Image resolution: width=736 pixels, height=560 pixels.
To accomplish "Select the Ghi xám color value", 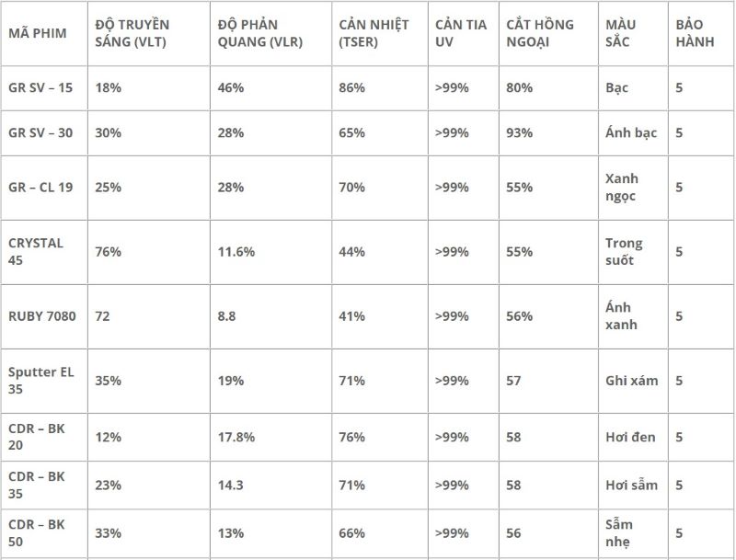I will 632,380.
